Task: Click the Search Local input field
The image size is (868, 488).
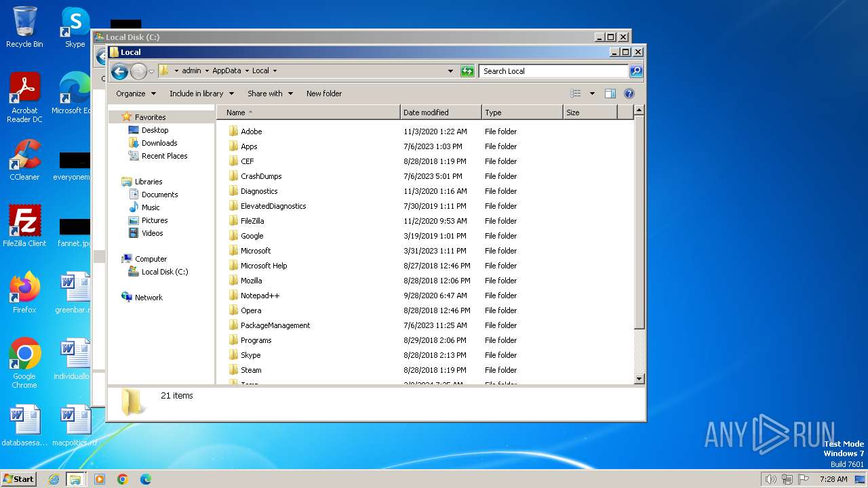Action: [554, 70]
